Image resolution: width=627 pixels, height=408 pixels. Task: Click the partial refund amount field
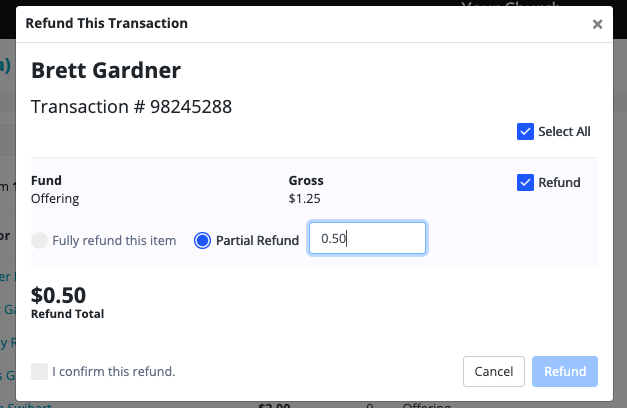click(367, 238)
